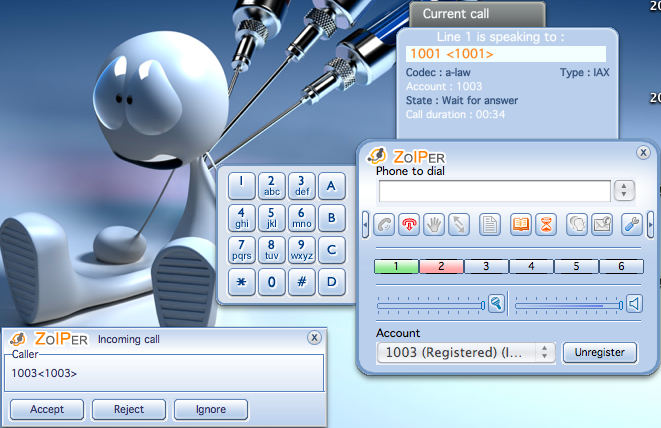Click dialpad key 3 def

(301, 186)
